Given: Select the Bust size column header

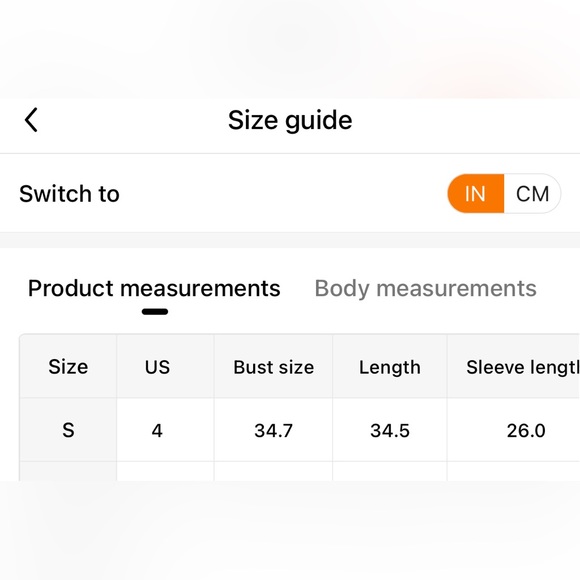Looking at the screenshot, I should click(x=273, y=367).
